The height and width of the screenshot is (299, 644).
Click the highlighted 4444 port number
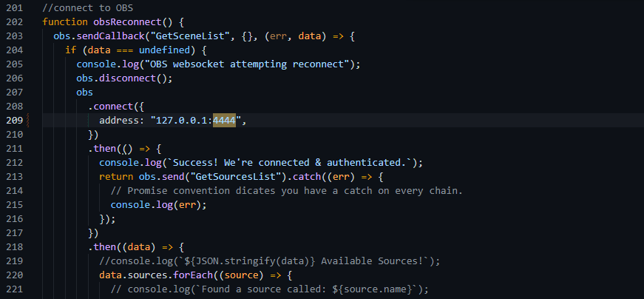point(223,121)
